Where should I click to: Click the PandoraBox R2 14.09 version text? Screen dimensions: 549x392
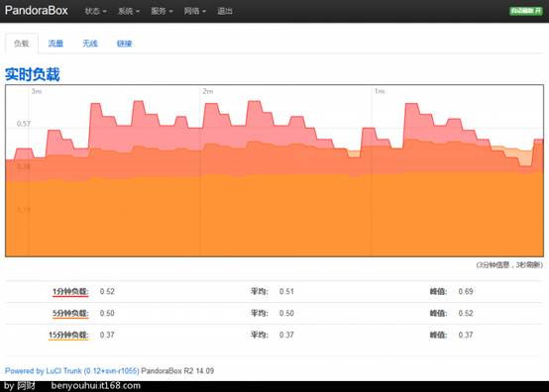[177, 370]
